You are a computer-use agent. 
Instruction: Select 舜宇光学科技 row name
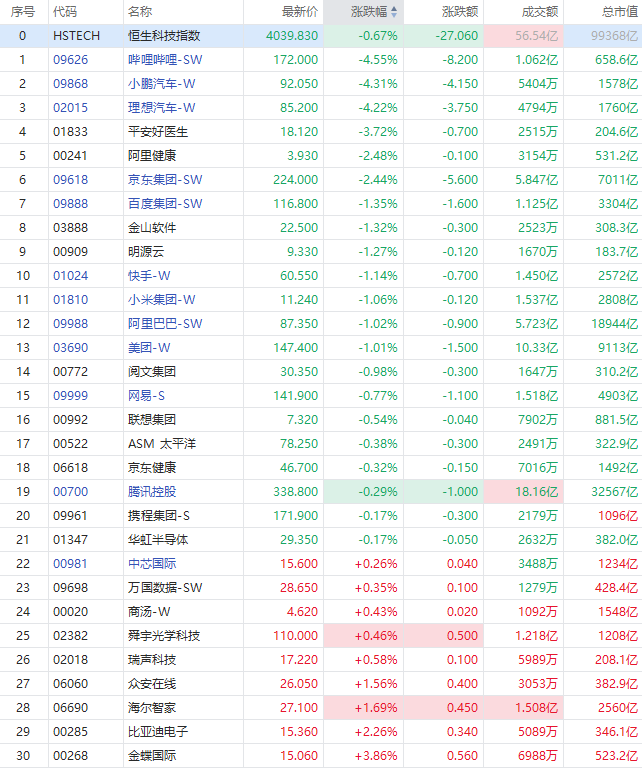(164, 637)
